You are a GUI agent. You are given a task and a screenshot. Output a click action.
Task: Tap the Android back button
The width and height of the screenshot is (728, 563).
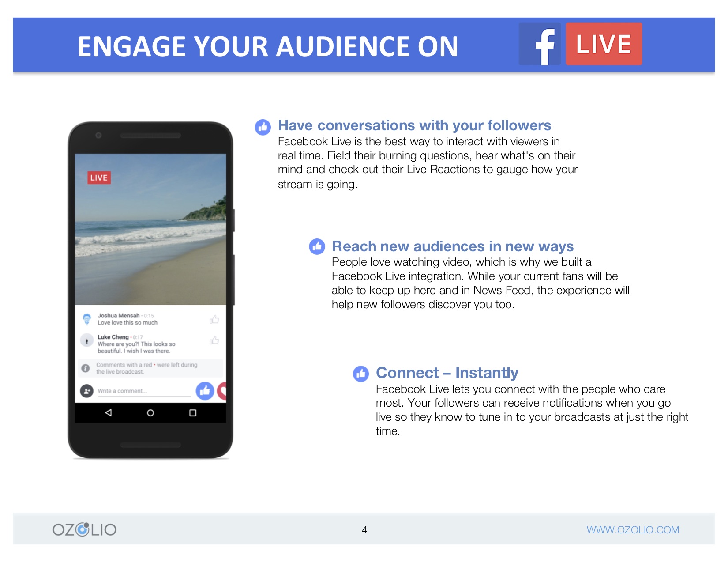(x=108, y=413)
